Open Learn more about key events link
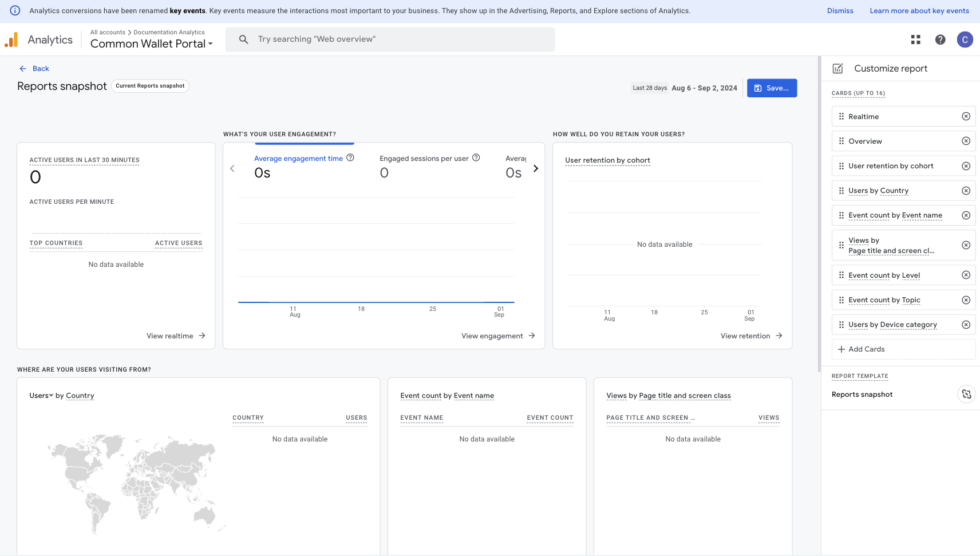980x556 pixels. click(x=919, y=11)
